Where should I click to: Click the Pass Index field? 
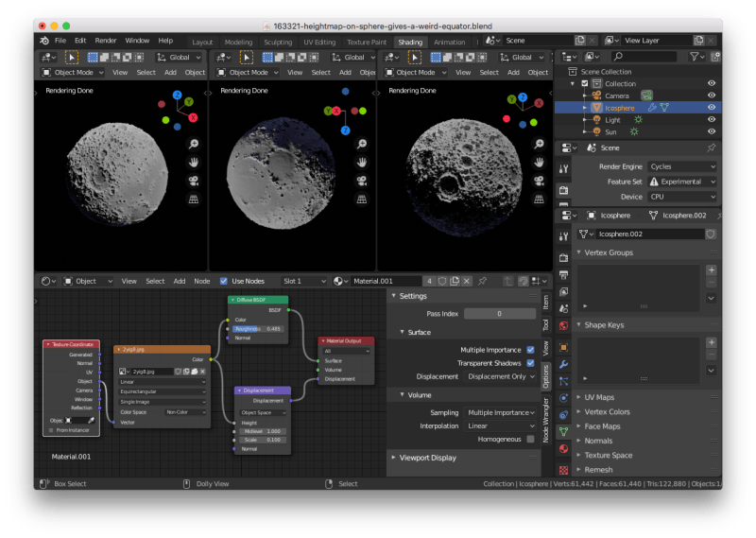[x=499, y=313]
